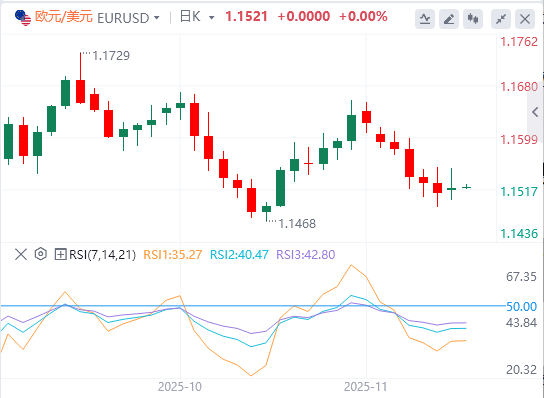Select the 2025-10 date marker
544x398 pixels.
pyautogui.click(x=180, y=387)
